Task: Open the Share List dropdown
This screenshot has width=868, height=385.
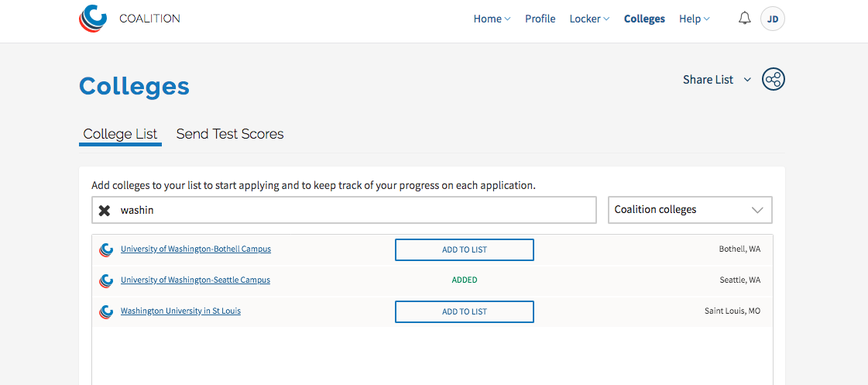Action: (x=717, y=80)
